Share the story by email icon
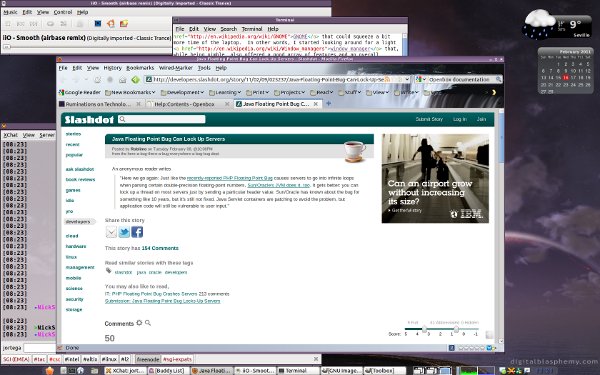Screen dimensions: 600x375 (x=111, y=232)
